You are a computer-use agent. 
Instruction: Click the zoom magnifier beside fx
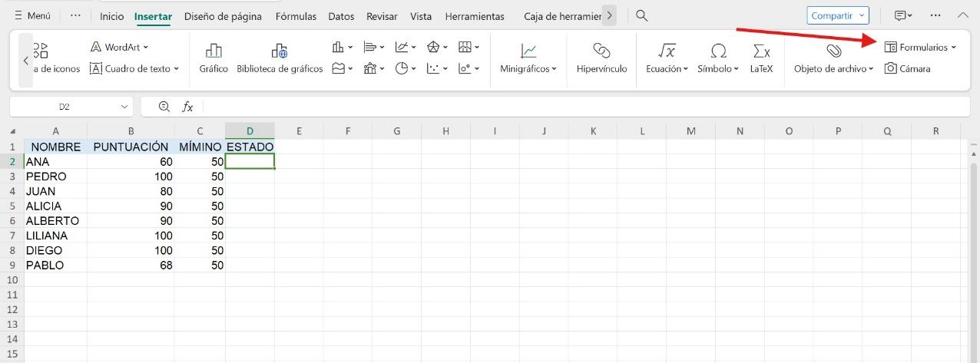tap(164, 107)
